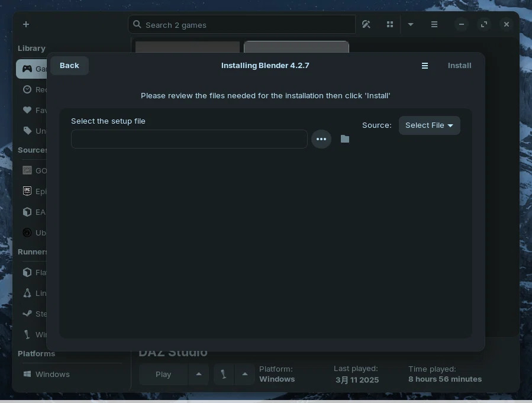Click the first game banner thumbnail
The height and width of the screenshot is (403, 532).
(187, 47)
